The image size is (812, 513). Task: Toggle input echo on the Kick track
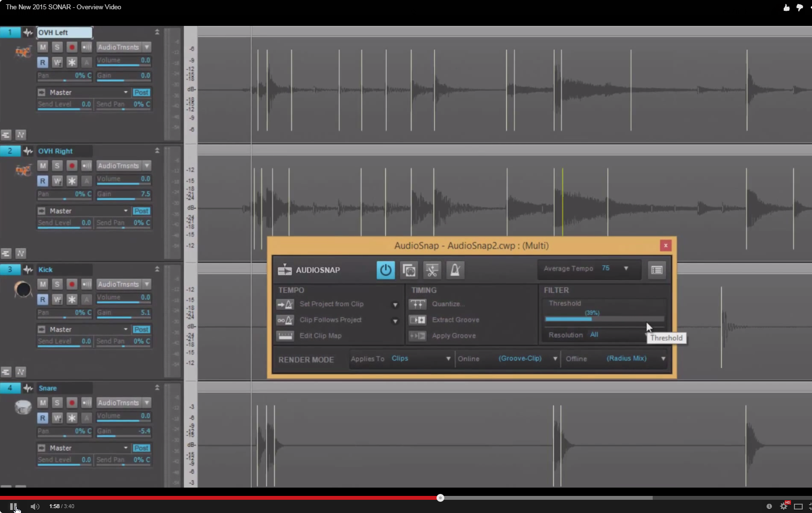pyautogui.click(x=86, y=284)
